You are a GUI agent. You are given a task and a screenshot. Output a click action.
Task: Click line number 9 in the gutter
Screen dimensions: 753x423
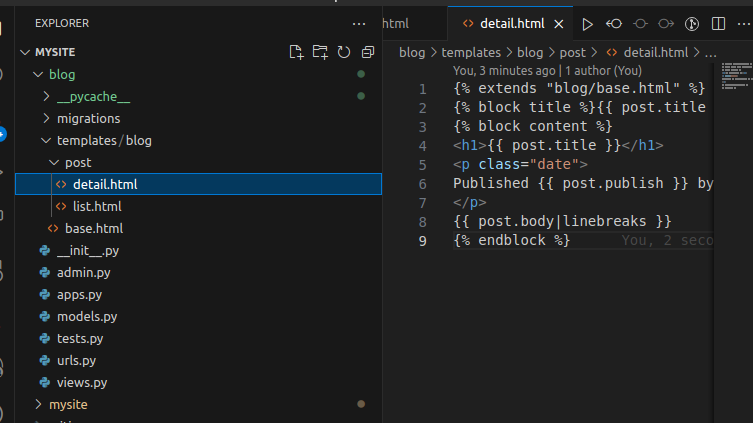click(422, 241)
